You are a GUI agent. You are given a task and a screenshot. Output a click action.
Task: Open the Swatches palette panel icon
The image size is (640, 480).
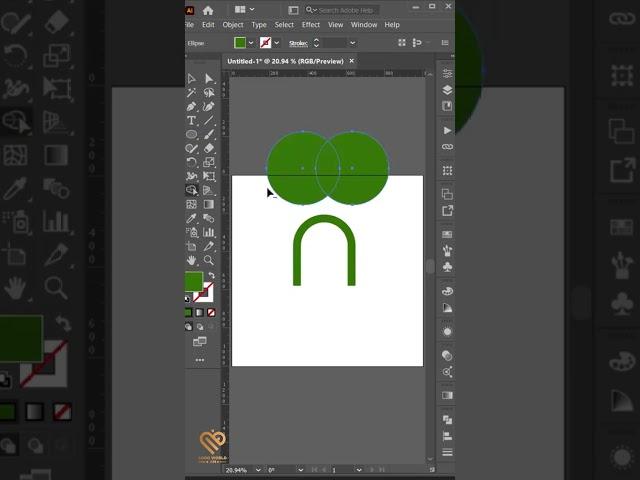447,291
